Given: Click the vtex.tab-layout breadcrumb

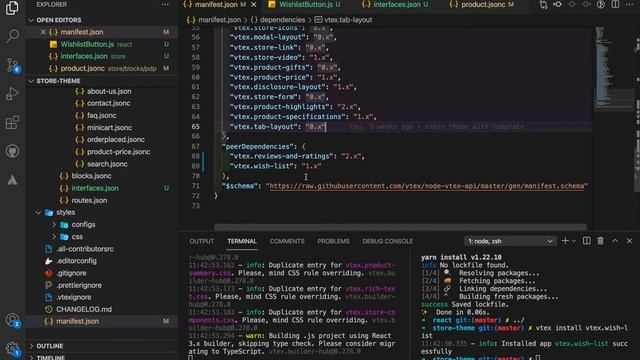Looking at the screenshot, I should point(348,20).
